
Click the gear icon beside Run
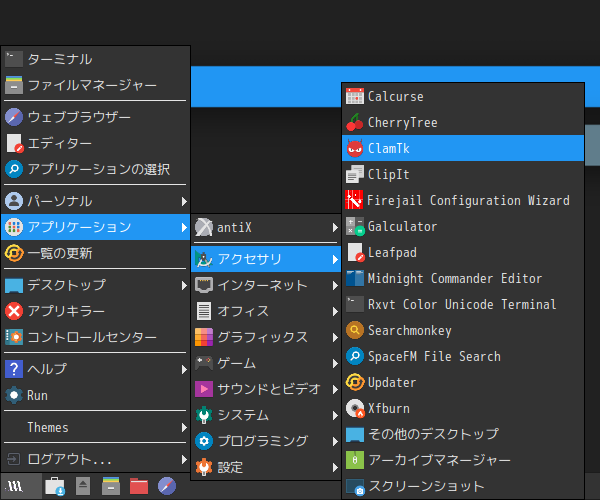[x=14, y=395]
